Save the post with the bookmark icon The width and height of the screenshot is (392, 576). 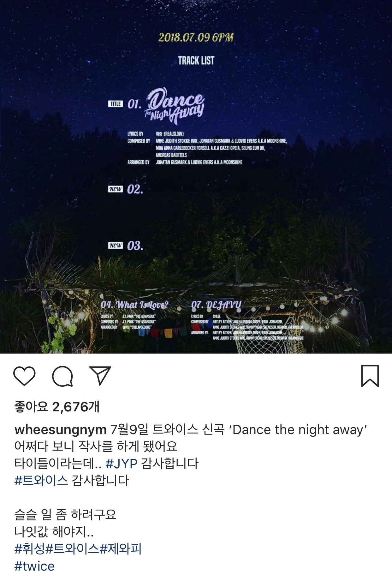pos(370,376)
